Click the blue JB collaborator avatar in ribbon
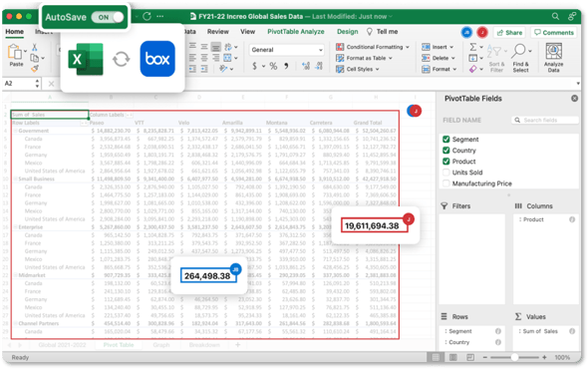588x369 pixels. [466, 33]
